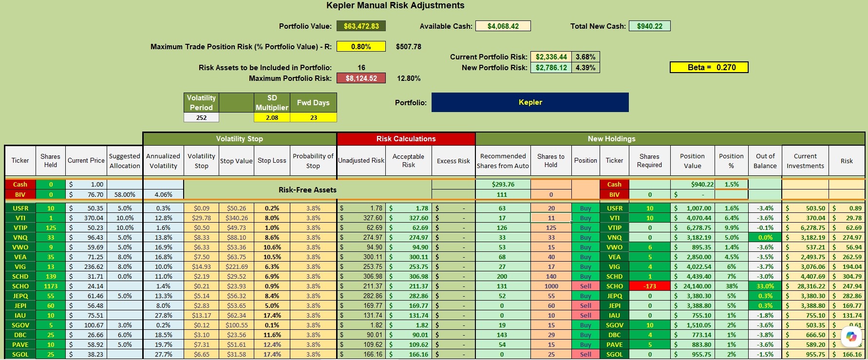
Task: Click the Copilot icon in the corner
Action: 851,337
